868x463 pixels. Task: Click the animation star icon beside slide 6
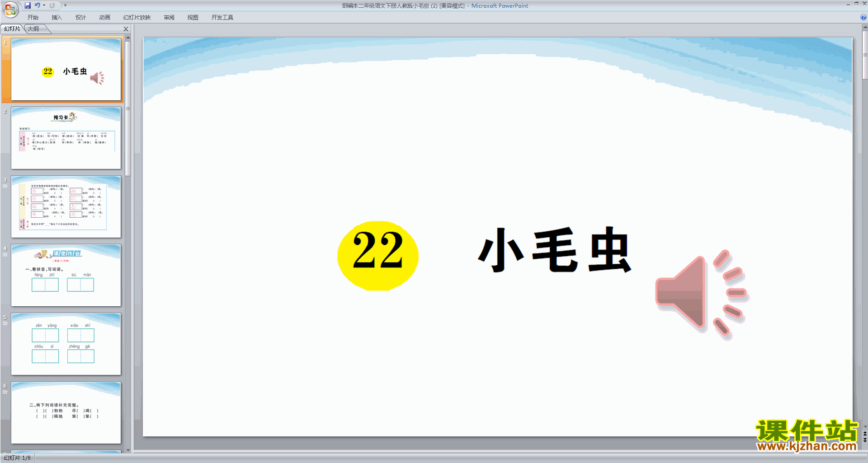5,392
